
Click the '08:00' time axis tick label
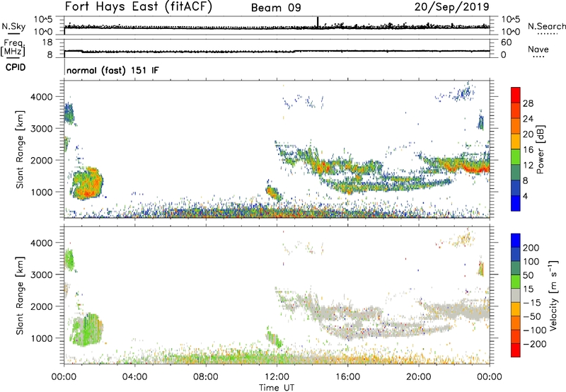206,377
